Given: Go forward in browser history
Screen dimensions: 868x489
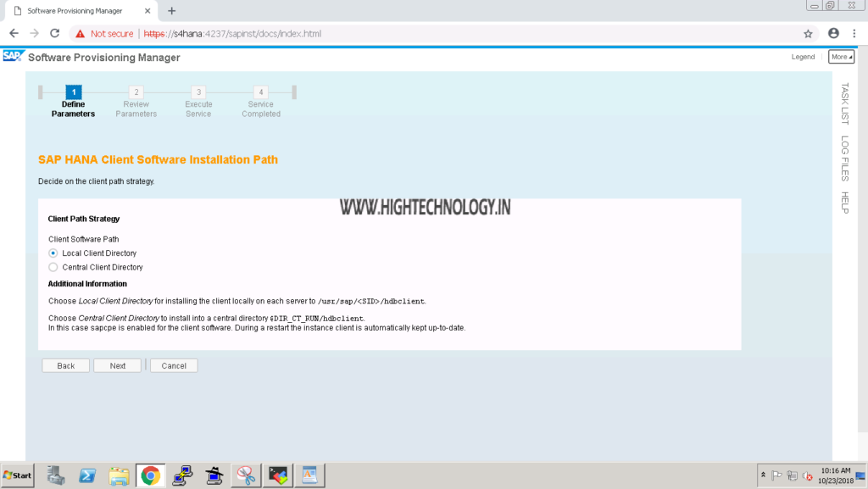Looking at the screenshot, I should click(34, 34).
